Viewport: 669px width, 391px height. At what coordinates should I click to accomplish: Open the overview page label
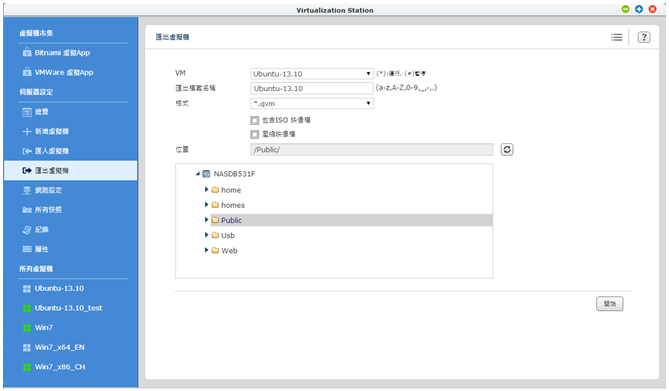(42, 112)
